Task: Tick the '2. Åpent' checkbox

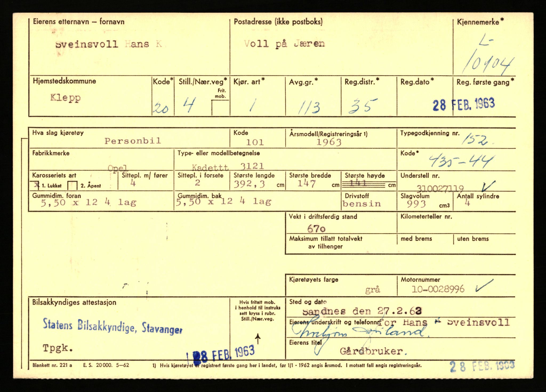Action: pyautogui.click(x=72, y=185)
